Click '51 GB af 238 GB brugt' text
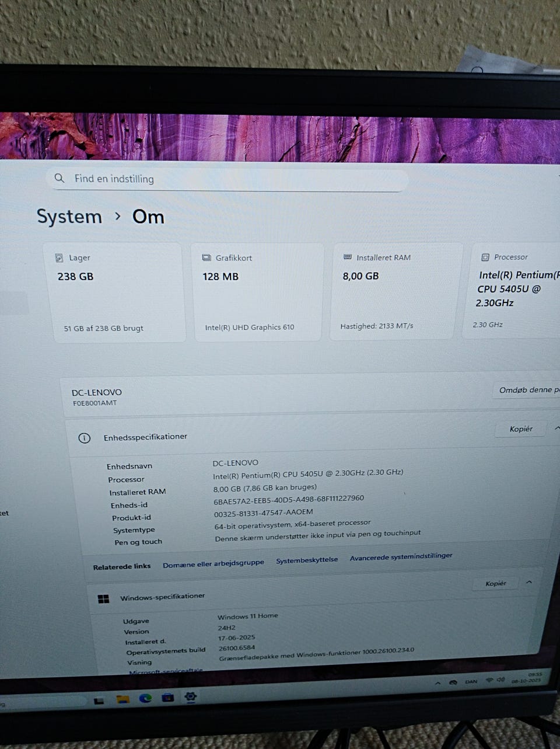560x749 pixels. [x=103, y=328]
